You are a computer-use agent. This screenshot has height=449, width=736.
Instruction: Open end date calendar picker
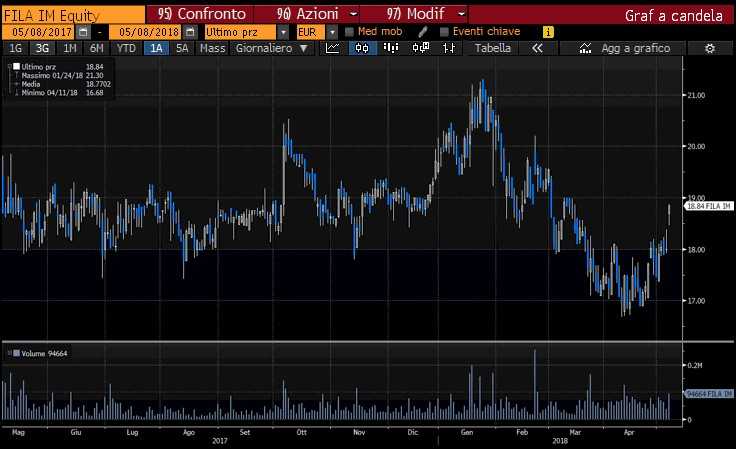190,32
